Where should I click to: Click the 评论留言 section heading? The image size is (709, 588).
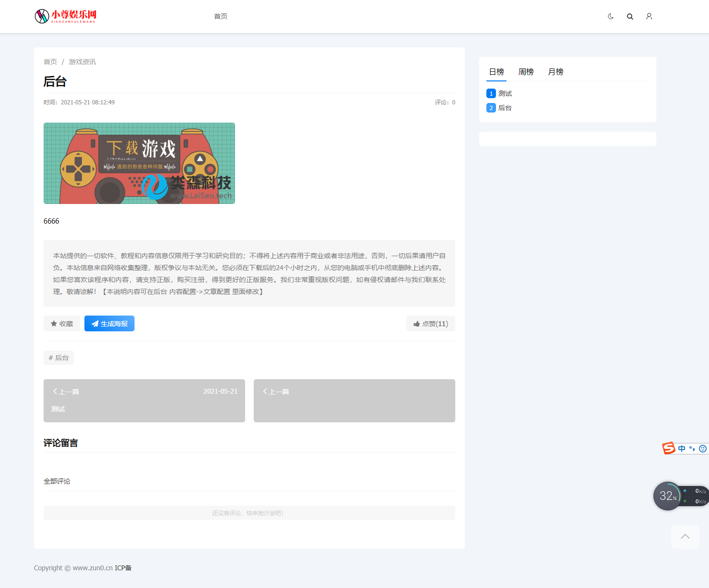pyautogui.click(x=61, y=443)
